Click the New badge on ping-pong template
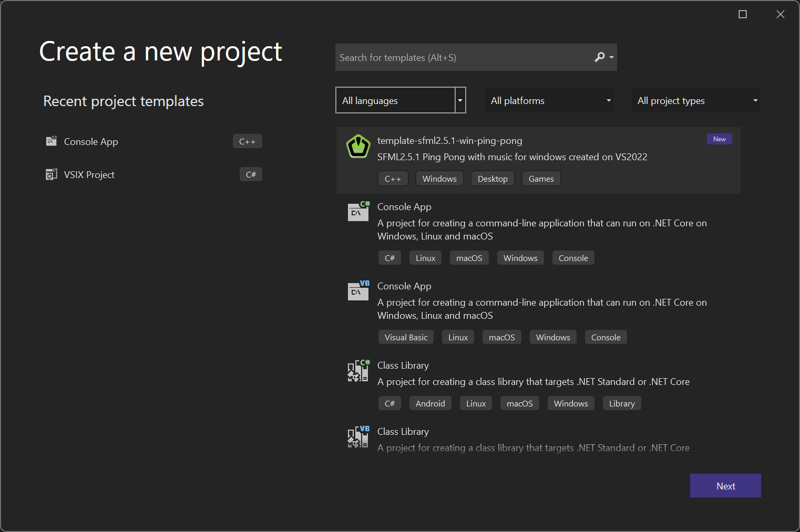Image resolution: width=800 pixels, height=532 pixels. point(720,139)
